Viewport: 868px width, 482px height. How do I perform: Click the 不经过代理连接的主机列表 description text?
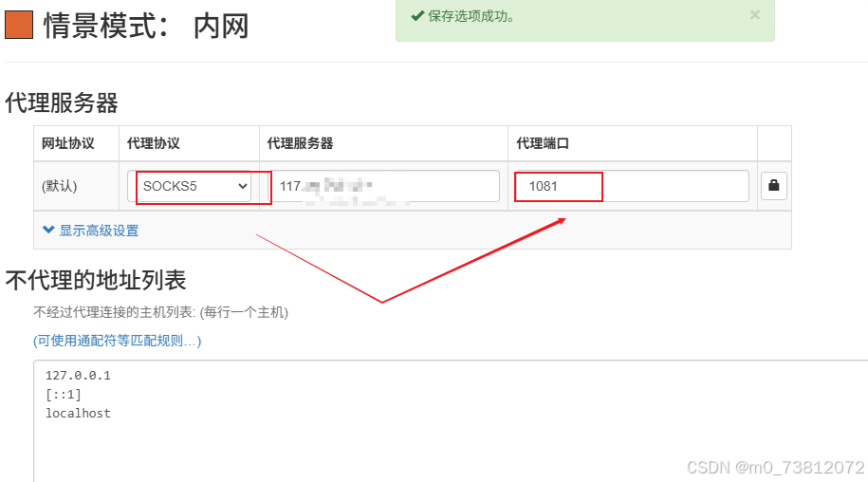[160, 312]
